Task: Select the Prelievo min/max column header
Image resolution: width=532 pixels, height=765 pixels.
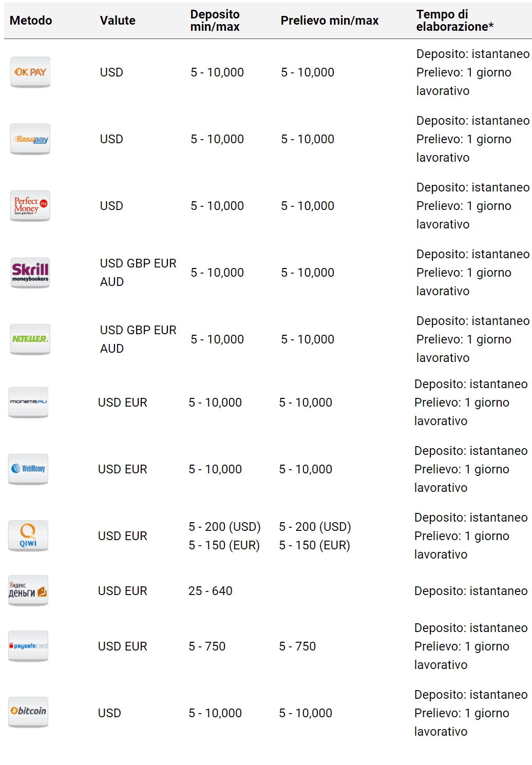Action: click(x=330, y=21)
